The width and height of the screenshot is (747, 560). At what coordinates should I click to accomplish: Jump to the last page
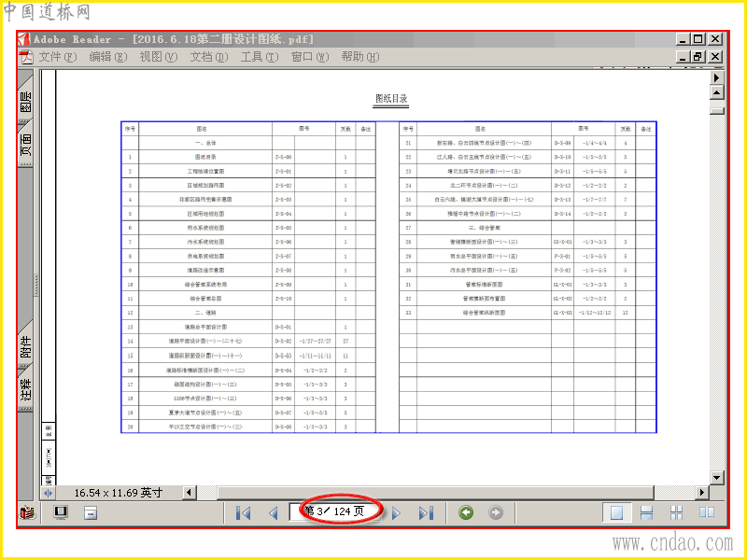click(427, 512)
